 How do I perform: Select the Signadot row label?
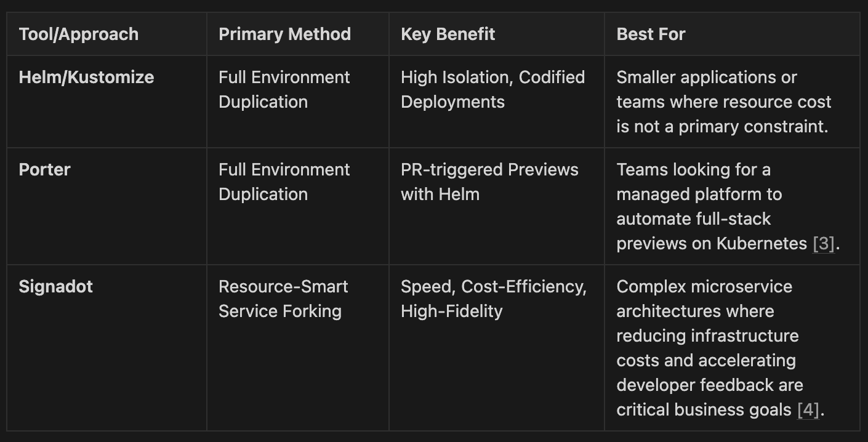tap(55, 287)
